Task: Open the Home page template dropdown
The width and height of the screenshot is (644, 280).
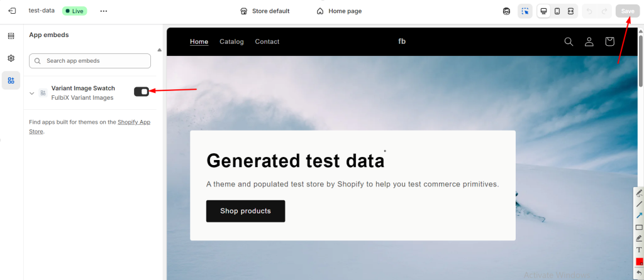Action: [339, 11]
